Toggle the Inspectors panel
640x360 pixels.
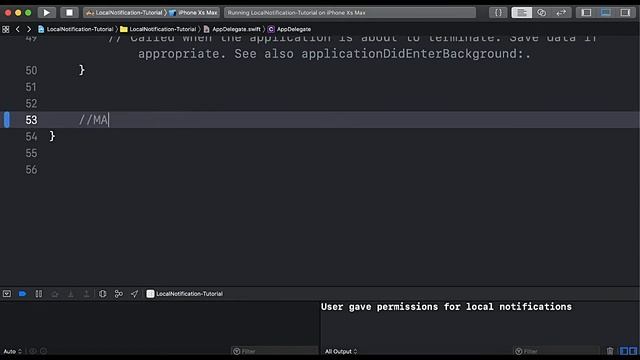(625, 13)
